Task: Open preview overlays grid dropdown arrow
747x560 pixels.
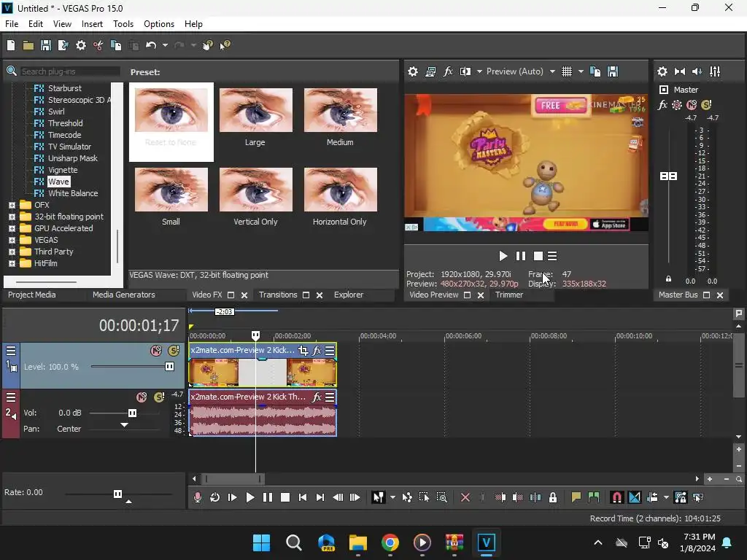Action: 581,71
